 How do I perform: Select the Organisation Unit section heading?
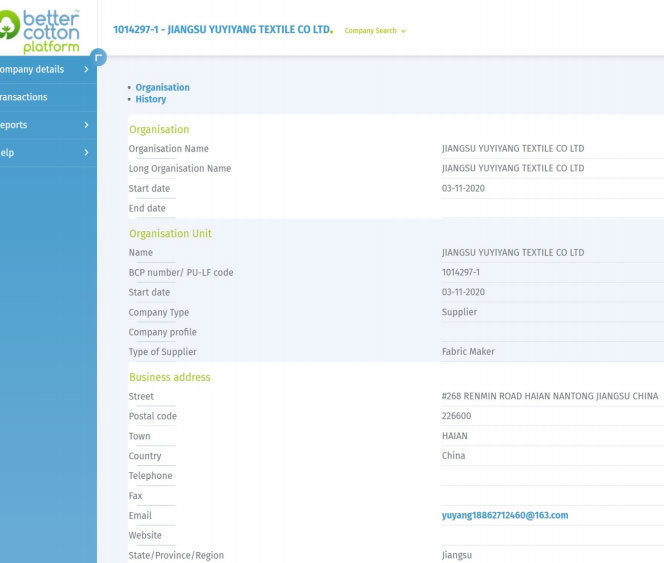tap(170, 233)
